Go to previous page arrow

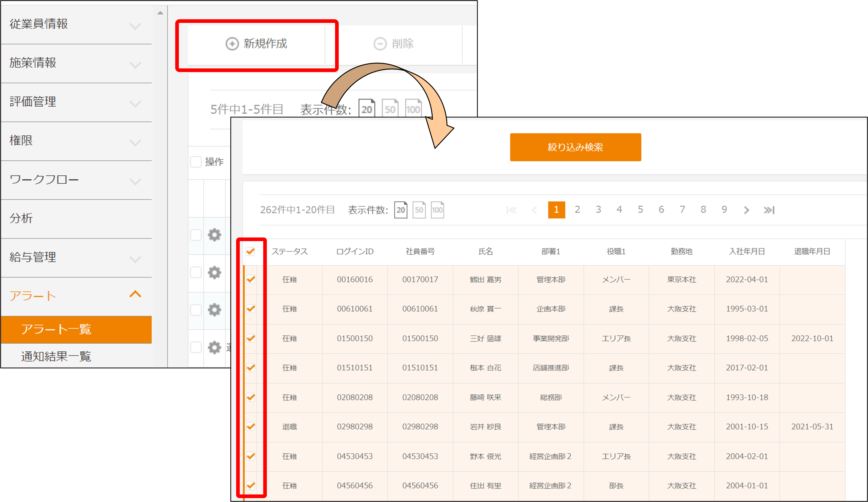coord(534,210)
